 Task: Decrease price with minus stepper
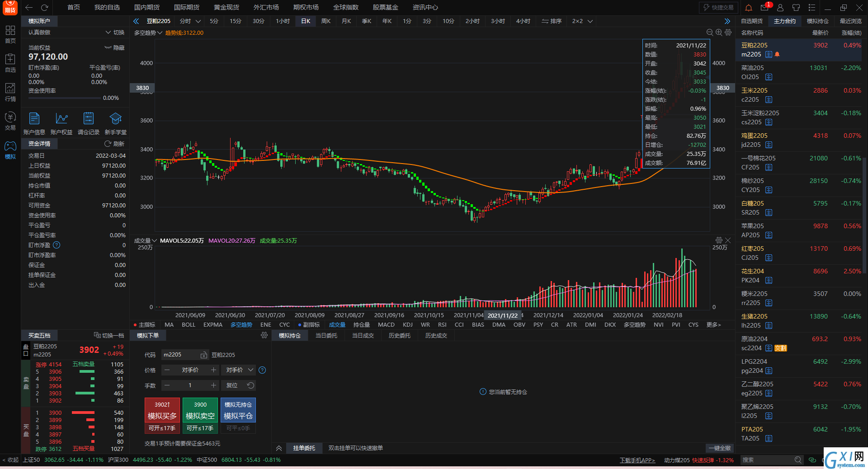[x=167, y=370]
